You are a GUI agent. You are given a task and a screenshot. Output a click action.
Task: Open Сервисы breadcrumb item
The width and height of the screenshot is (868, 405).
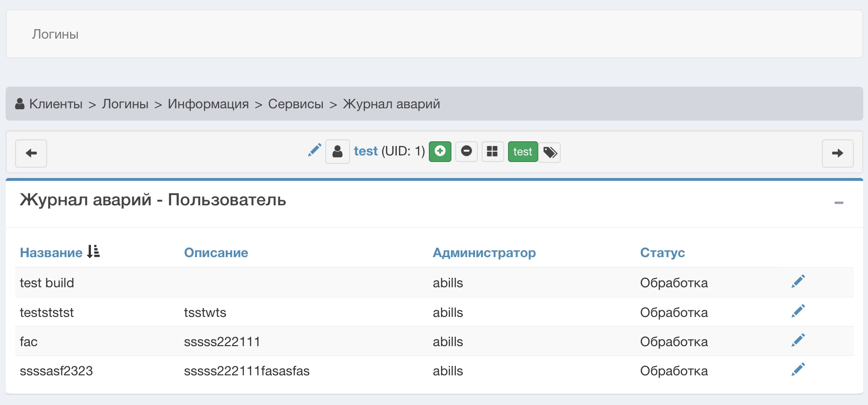(x=295, y=104)
